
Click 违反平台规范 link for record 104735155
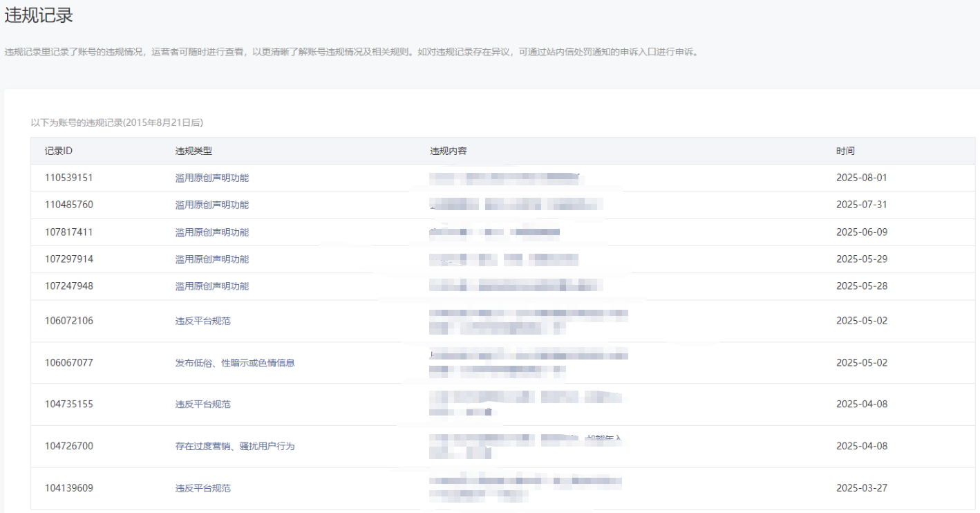click(x=202, y=404)
